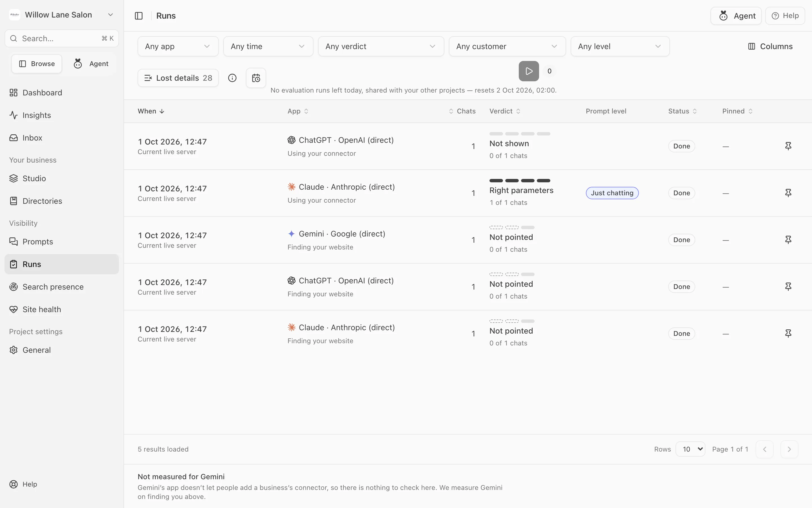
Task: Pin the Claude Finding your website run
Action: click(x=788, y=334)
